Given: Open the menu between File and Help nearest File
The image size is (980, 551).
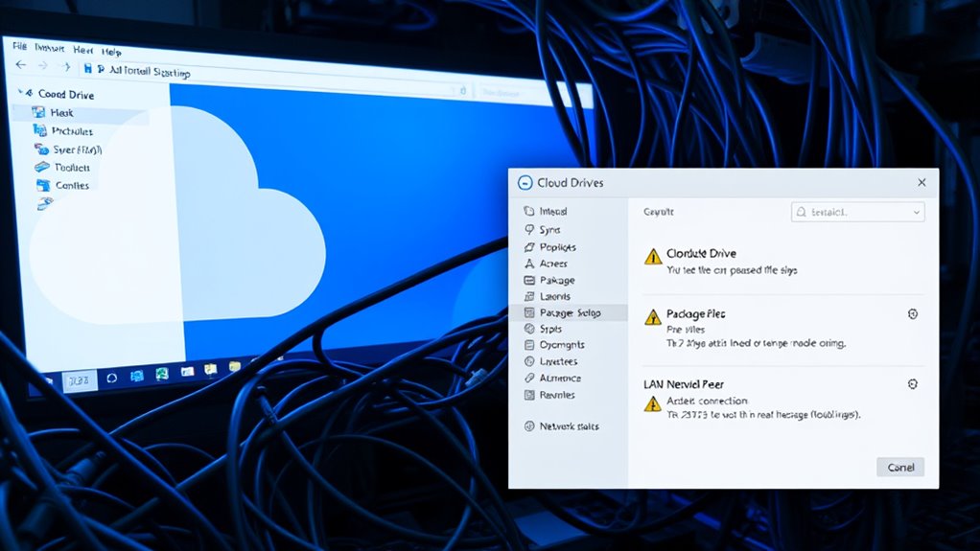Looking at the screenshot, I should tap(49, 48).
